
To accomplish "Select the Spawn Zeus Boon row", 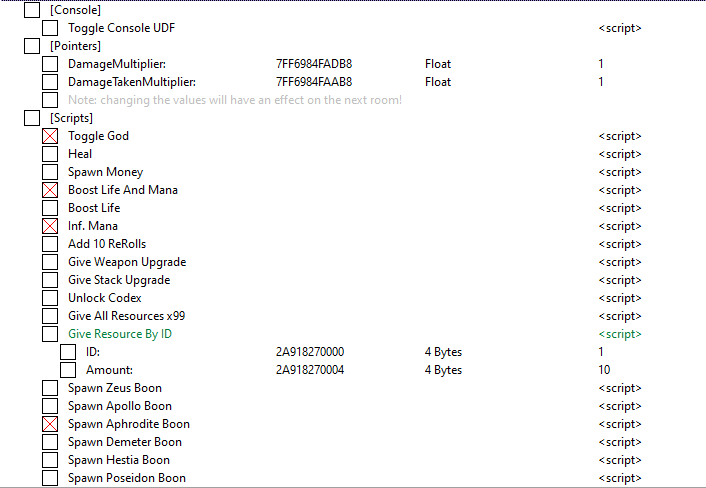I will (114, 388).
